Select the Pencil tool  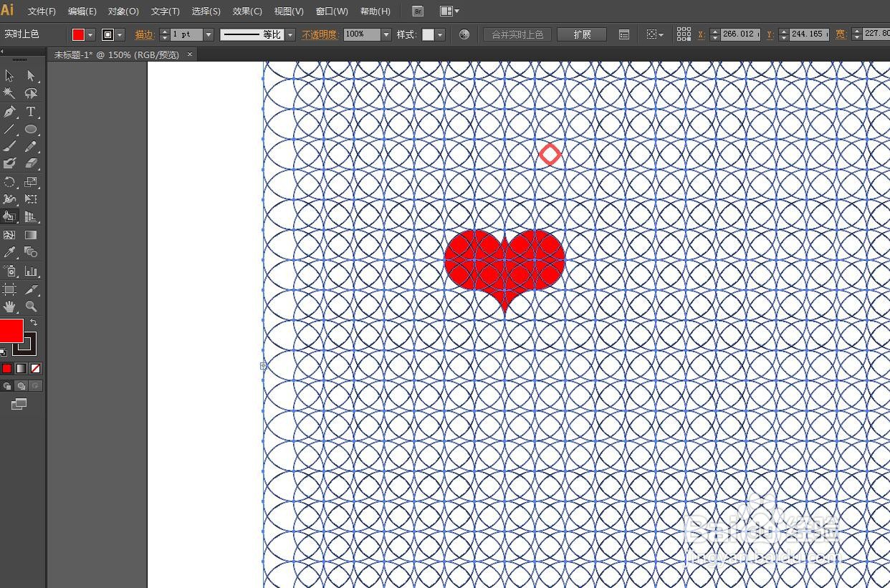31,147
